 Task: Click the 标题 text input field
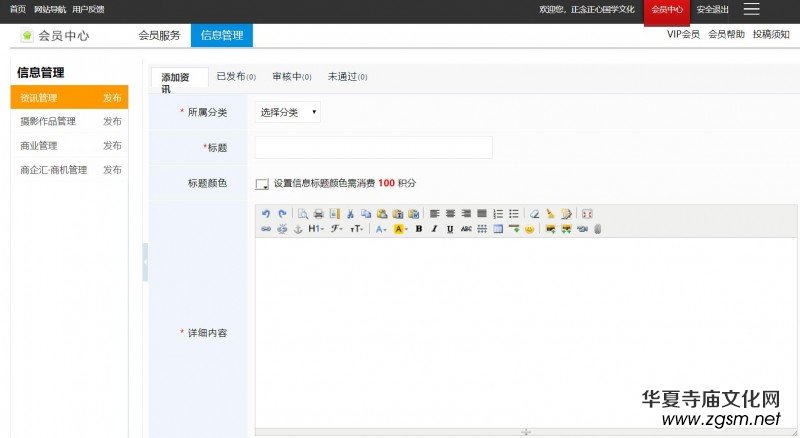coord(373,148)
